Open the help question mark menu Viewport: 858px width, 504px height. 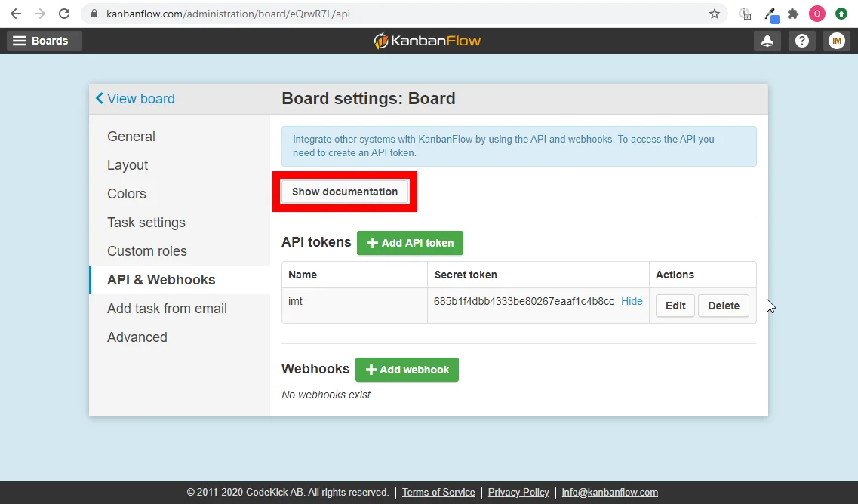coord(802,41)
